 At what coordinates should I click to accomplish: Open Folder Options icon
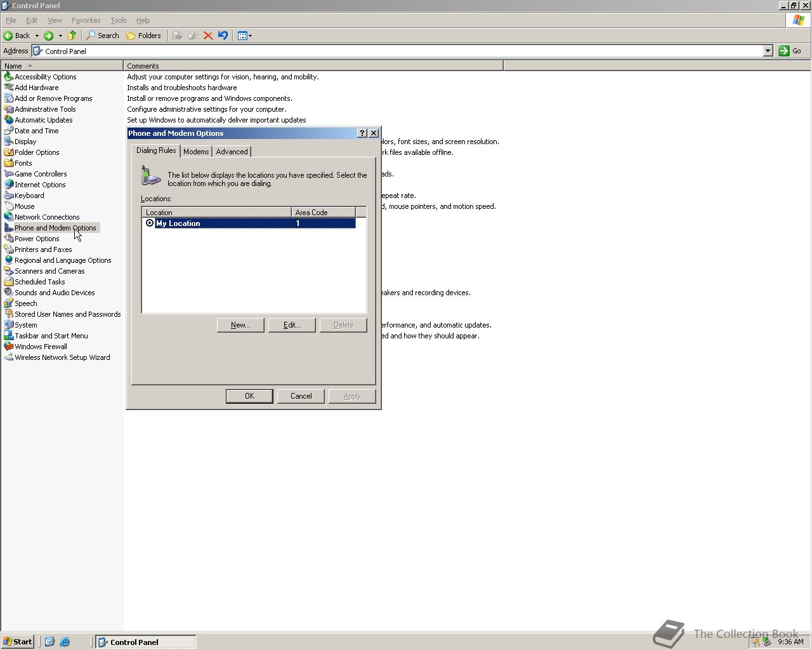(x=8, y=152)
